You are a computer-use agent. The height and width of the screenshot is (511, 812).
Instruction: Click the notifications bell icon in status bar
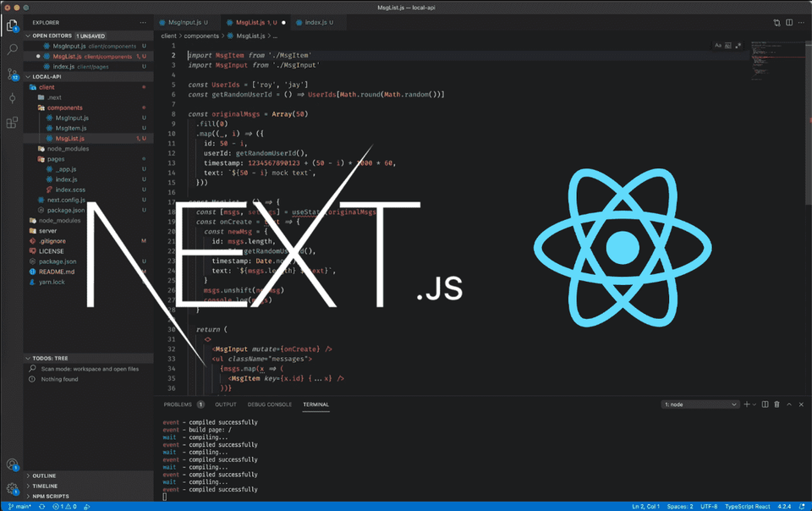pos(801,506)
